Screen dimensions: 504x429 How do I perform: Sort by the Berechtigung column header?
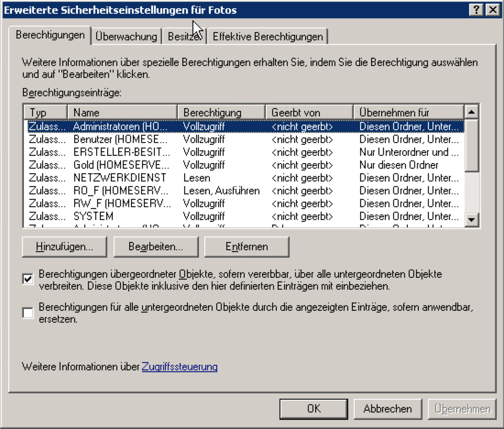pyautogui.click(x=221, y=112)
